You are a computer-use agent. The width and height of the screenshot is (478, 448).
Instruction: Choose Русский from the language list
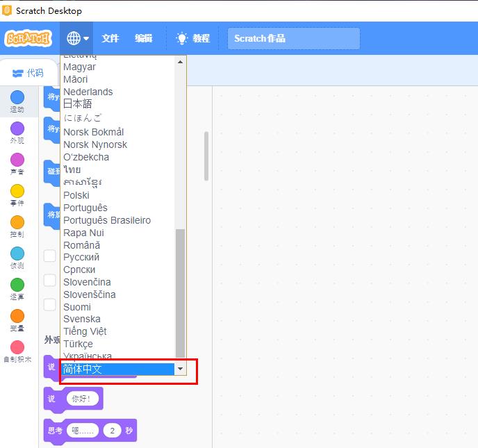point(81,257)
